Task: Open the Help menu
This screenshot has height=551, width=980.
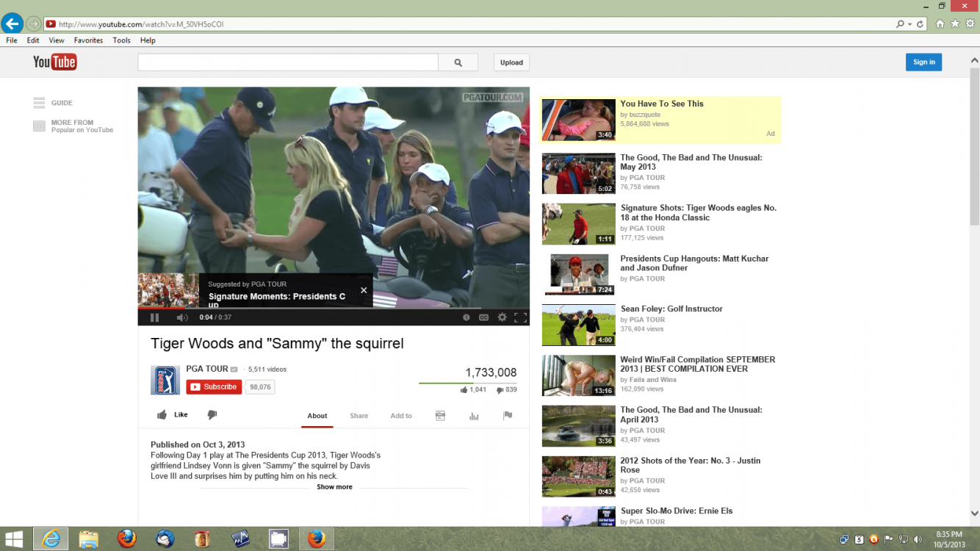Action: (x=148, y=40)
